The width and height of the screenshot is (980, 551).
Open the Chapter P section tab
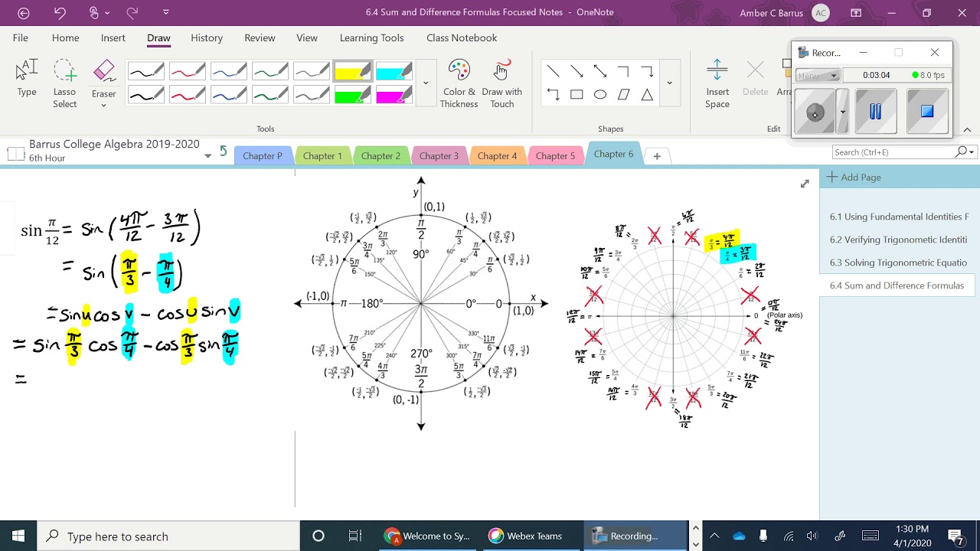(x=263, y=155)
